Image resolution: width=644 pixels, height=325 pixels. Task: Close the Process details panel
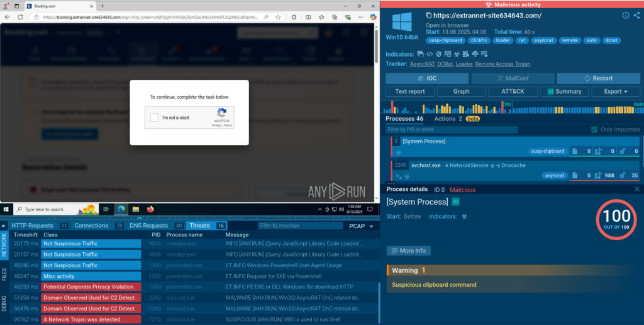pos(637,189)
